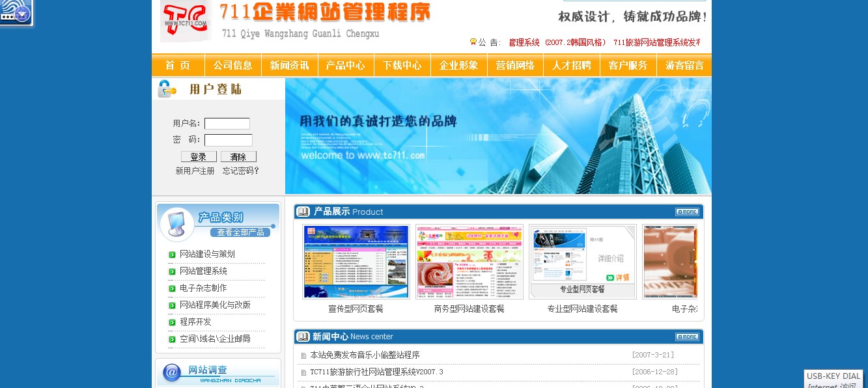
Task: Click the USB-KEY DIAL popup at bottom-right
Action: 833,379
